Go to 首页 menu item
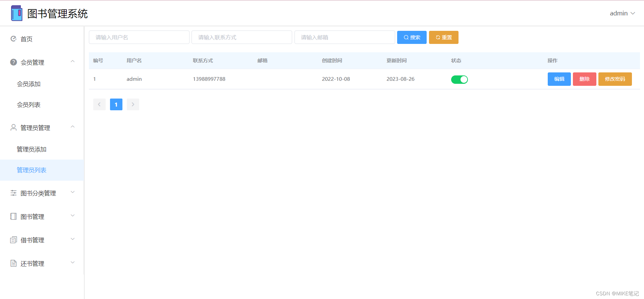The height and width of the screenshot is (299, 644). (42, 39)
